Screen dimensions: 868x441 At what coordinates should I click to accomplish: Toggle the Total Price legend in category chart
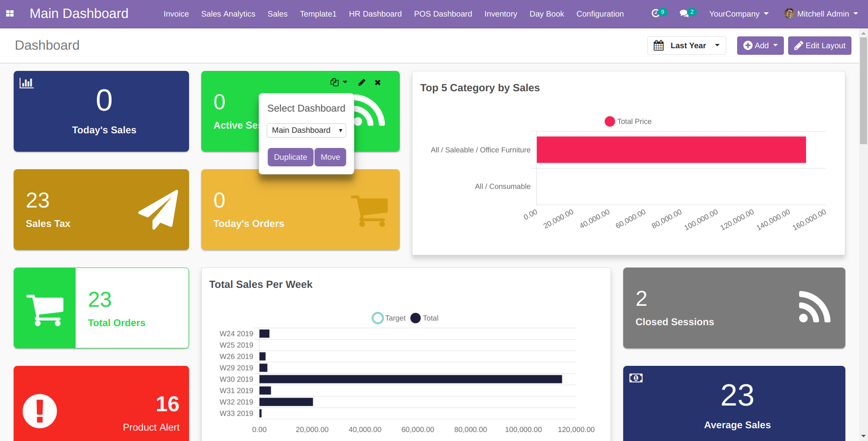click(628, 121)
